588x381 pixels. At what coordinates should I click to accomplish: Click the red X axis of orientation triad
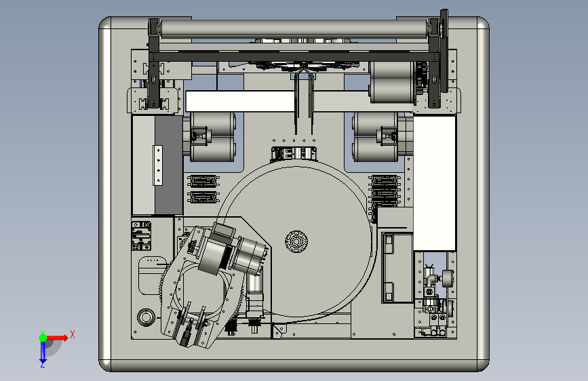[x=57, y=338]
